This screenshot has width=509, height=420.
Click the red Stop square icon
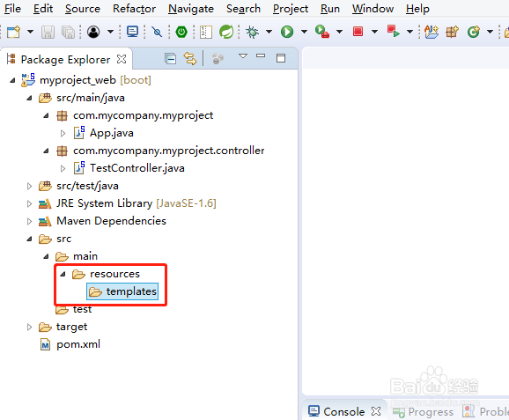tap(358, 32)
